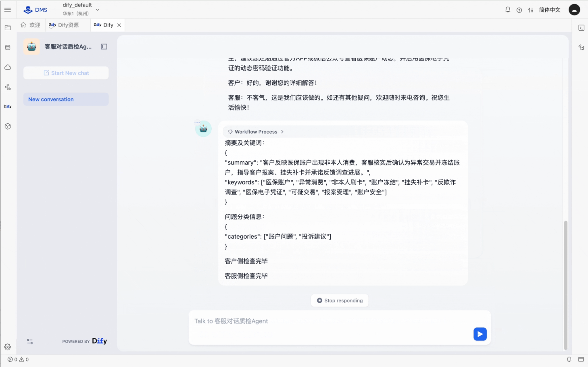This screenshot has width=588, height=367.
Task: Click Start New chat button
Action: point(66,73)
